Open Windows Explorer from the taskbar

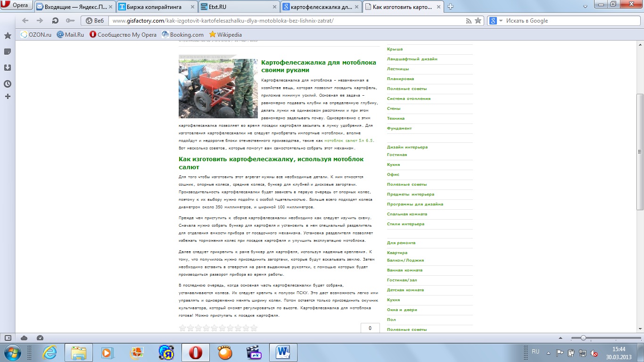coord(78,353)
